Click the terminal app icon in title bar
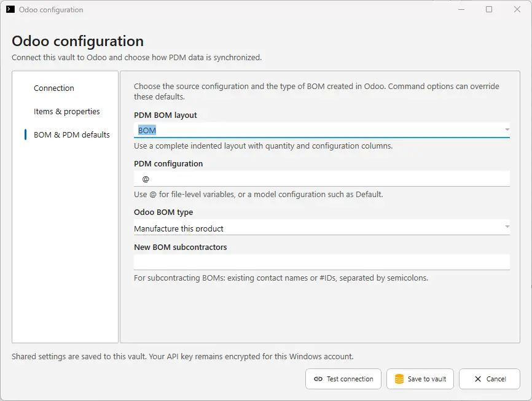This screenshot has width=532, height=401. coord(10,9)
